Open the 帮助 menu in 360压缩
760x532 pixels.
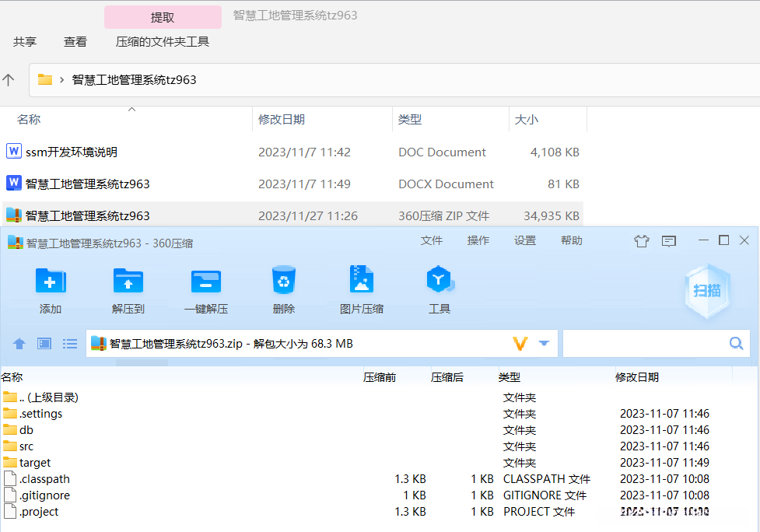tap(572, 240)
